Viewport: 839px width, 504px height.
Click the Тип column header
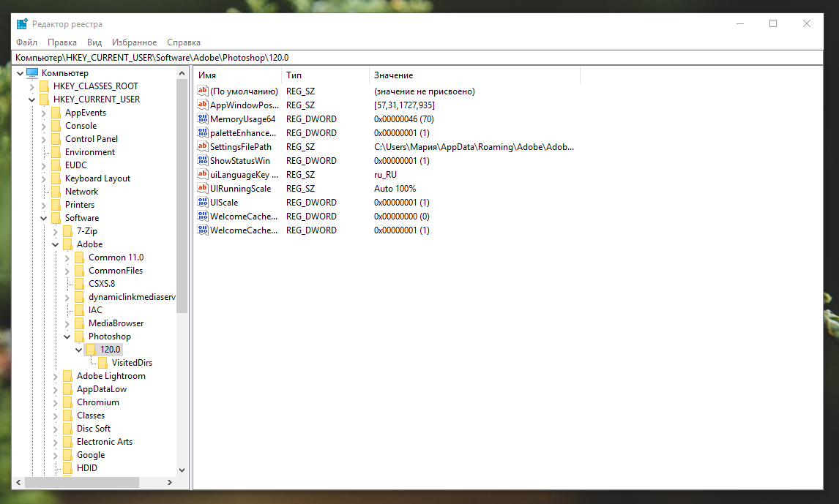click(325, 75)
